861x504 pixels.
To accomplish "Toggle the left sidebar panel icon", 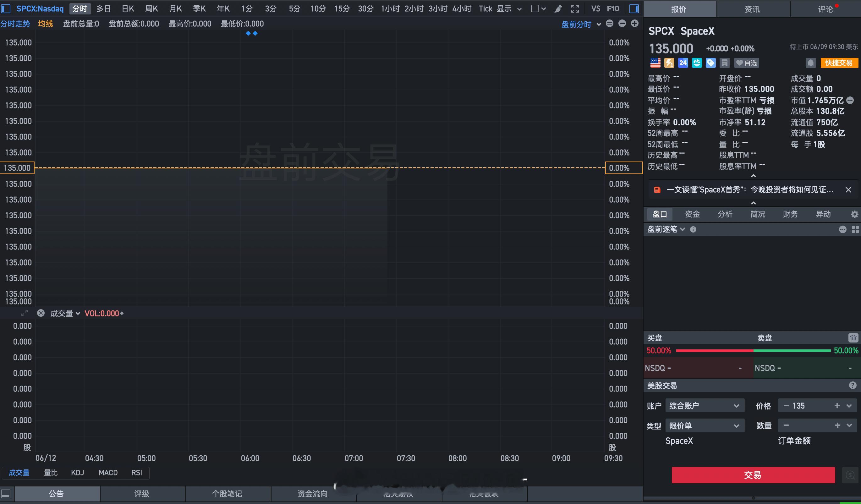I will pos(6,8).
